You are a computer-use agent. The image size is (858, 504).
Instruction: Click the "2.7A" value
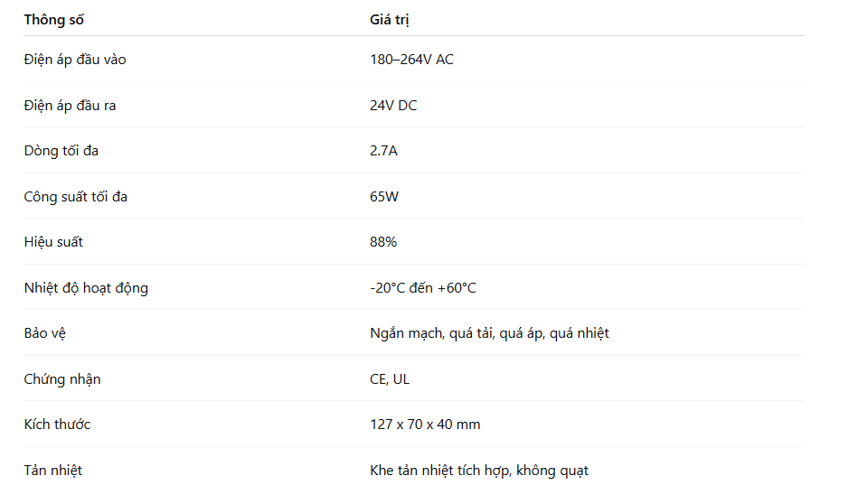(383, 151)
